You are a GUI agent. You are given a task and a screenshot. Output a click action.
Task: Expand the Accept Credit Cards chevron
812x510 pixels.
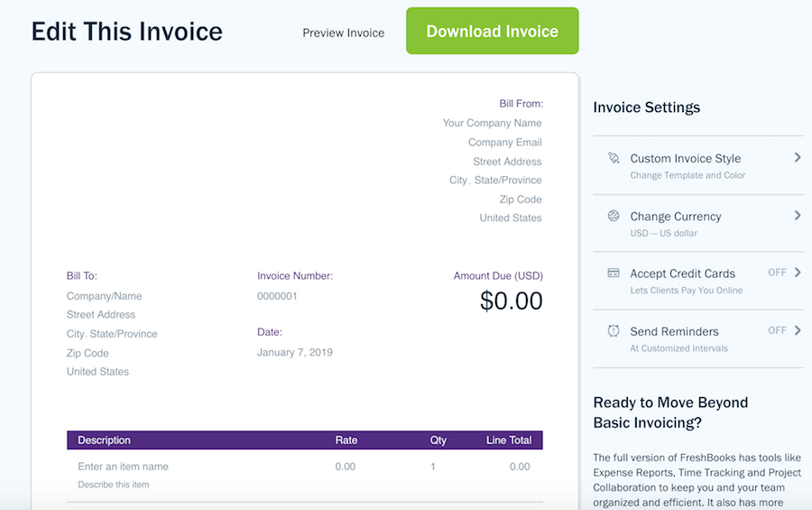pos(798,273)
